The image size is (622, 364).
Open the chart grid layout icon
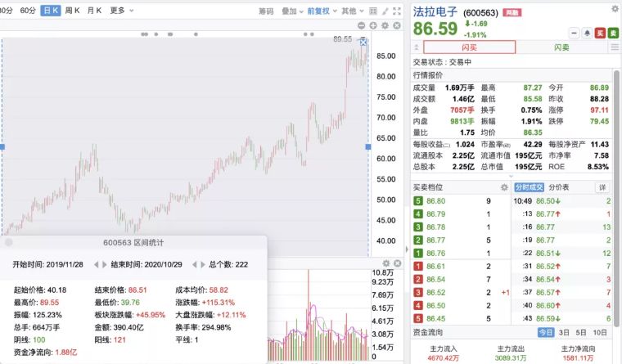(373, 11)
